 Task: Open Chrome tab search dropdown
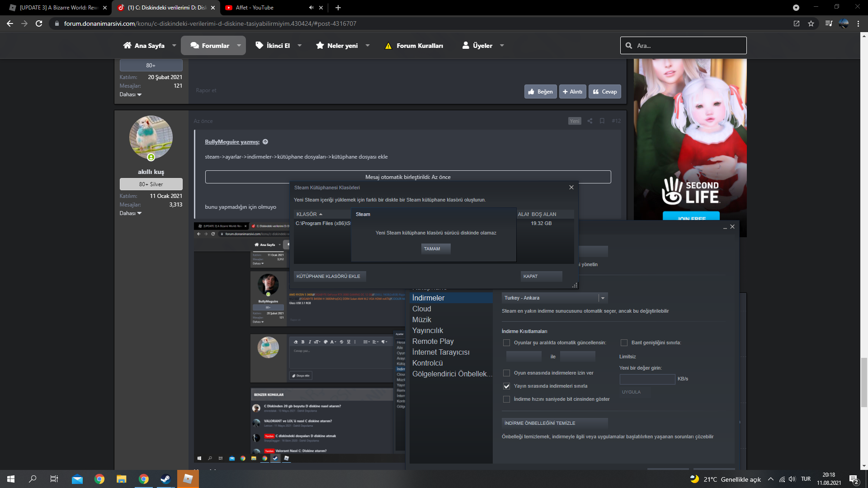[x=796, y=8]
